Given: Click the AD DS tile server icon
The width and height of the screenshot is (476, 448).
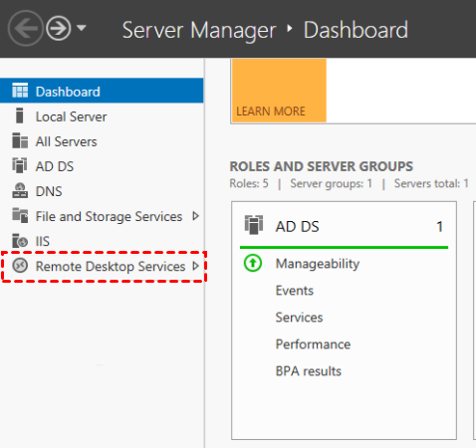Looking at the screenshot, I should [254, 225].
